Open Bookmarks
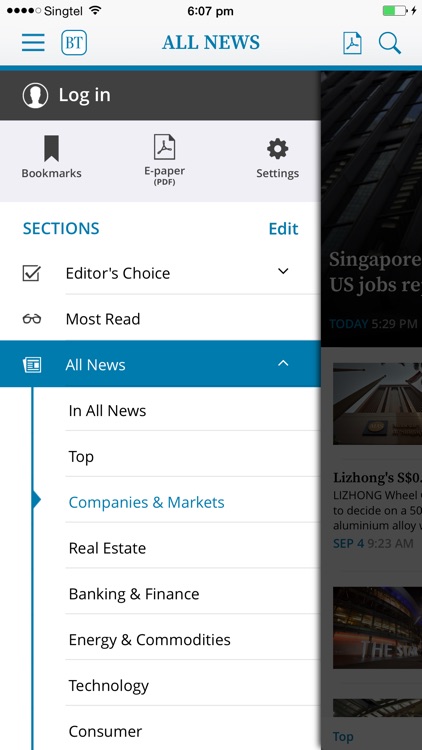Screen dimensions: 422x750 [x=51, y=157]
